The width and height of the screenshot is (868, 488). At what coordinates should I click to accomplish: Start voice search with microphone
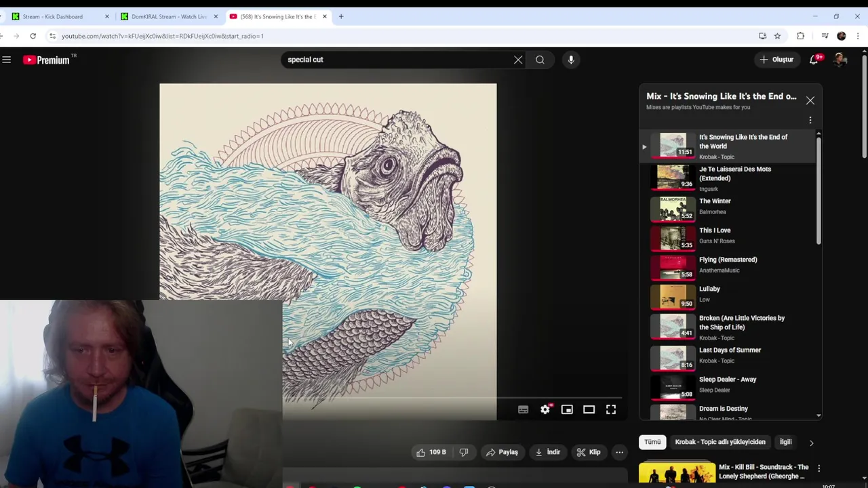point(571,60)
